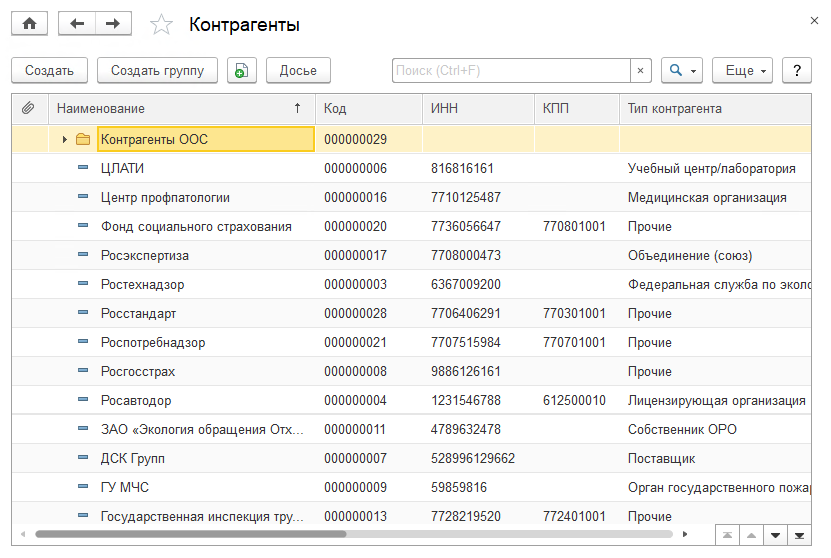The image size is (831, 558).
Task: Expand the Контрагенты ООС group
Action: (65, 139)
